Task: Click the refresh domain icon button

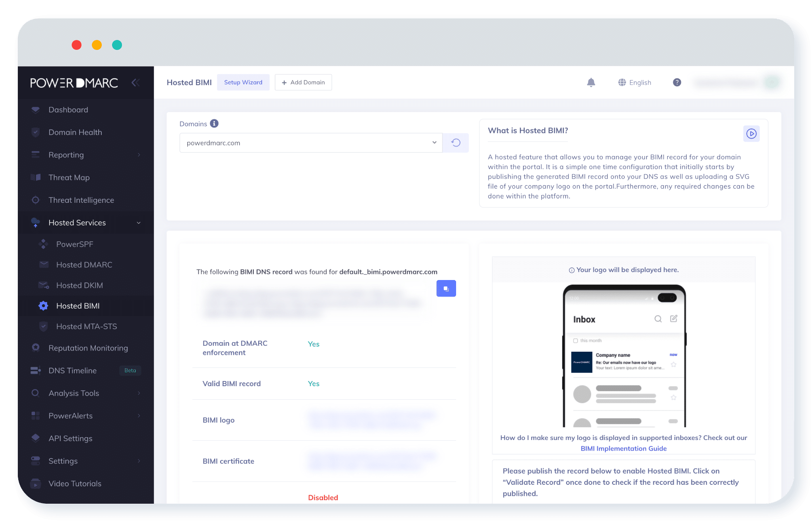Action: coord(456,143)
